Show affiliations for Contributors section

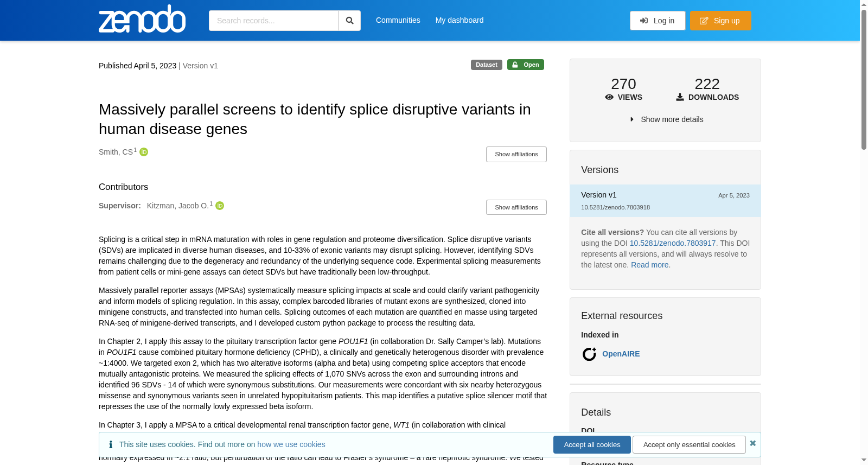pos(516,207)
